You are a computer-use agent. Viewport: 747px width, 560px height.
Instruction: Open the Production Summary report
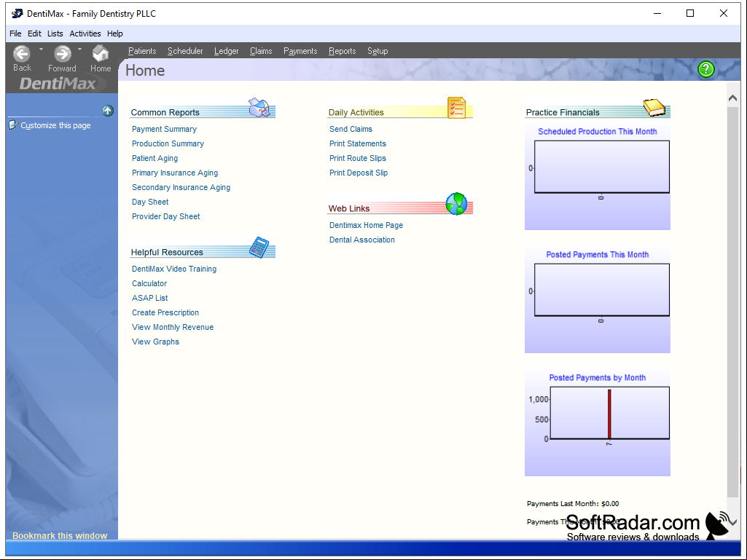tap(168, 143)
